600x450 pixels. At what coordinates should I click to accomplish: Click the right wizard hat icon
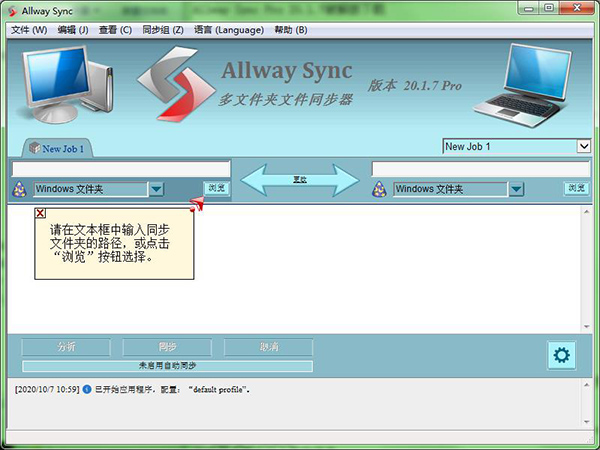coord(379,189)
